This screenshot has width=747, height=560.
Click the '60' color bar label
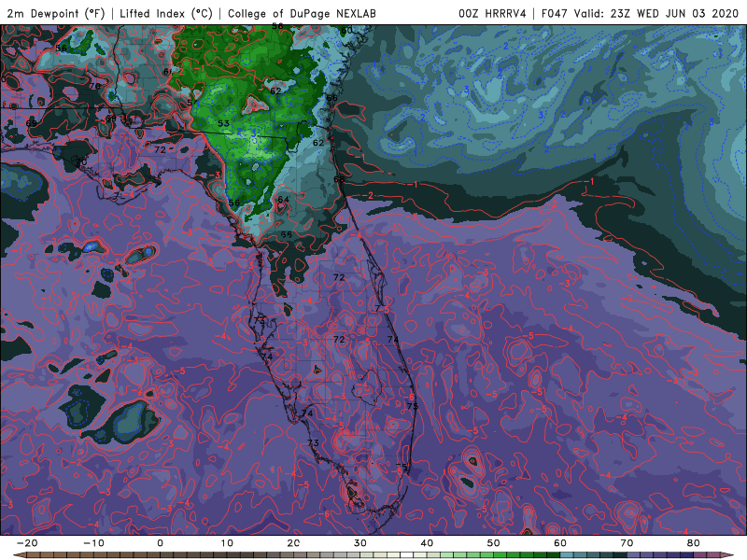click(560, 543)
